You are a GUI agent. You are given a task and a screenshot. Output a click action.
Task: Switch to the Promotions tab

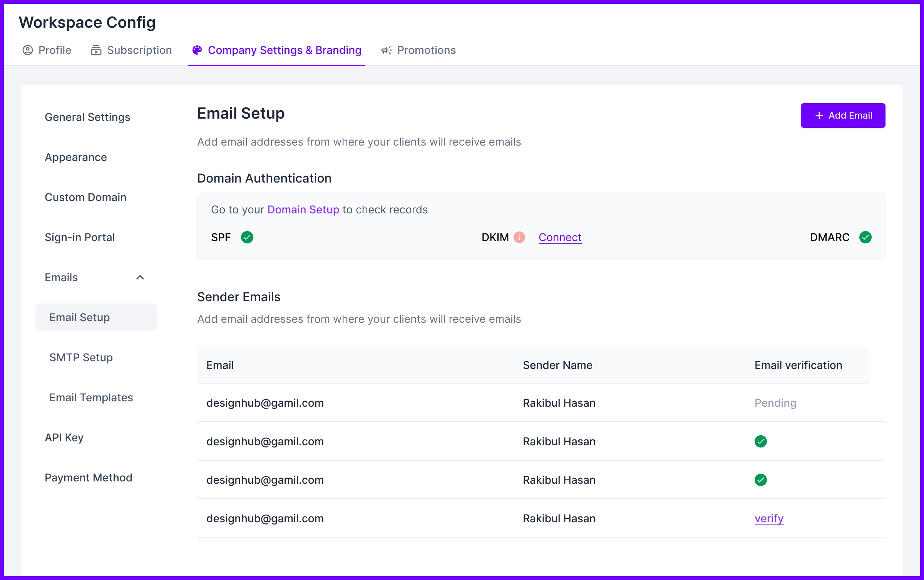pos(426,50)
